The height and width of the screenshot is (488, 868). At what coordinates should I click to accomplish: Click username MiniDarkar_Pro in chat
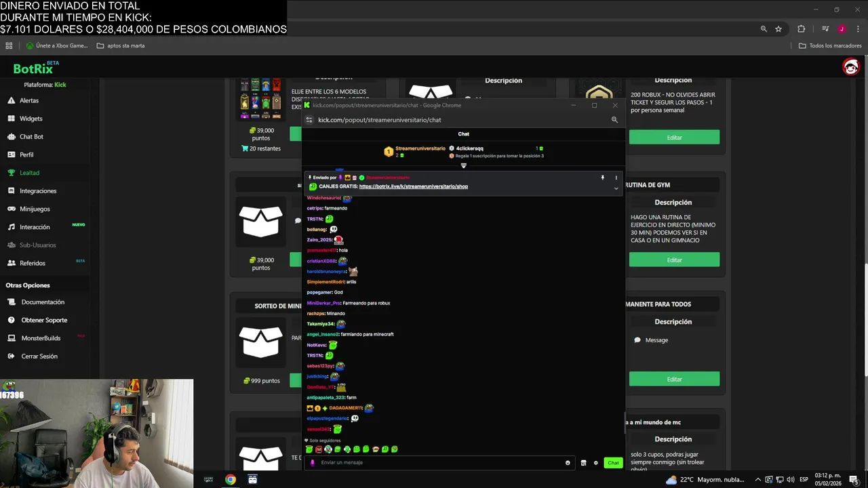[x=323, y=303]
